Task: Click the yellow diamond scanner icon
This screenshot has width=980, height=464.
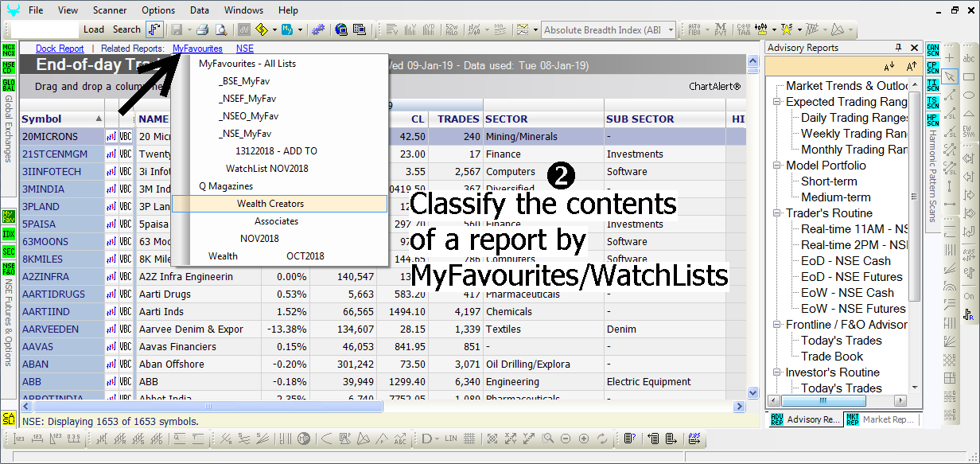Action: 261,29
